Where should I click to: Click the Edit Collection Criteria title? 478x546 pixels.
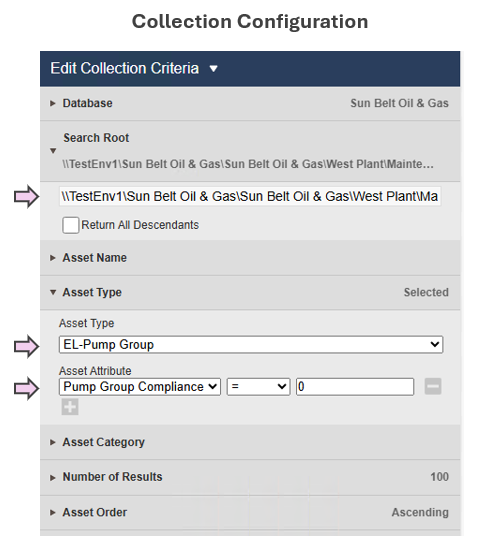pyautogui.click(x=125, y=68)
